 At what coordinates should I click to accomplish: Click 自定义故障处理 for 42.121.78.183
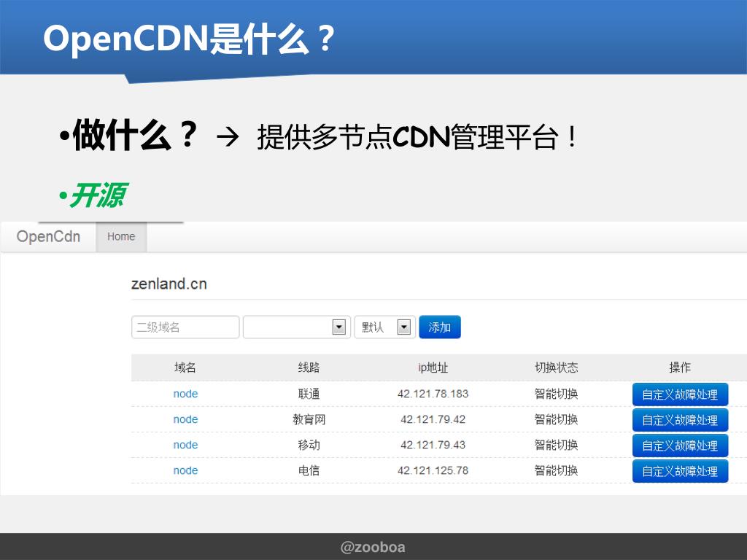tap(680, 394)
